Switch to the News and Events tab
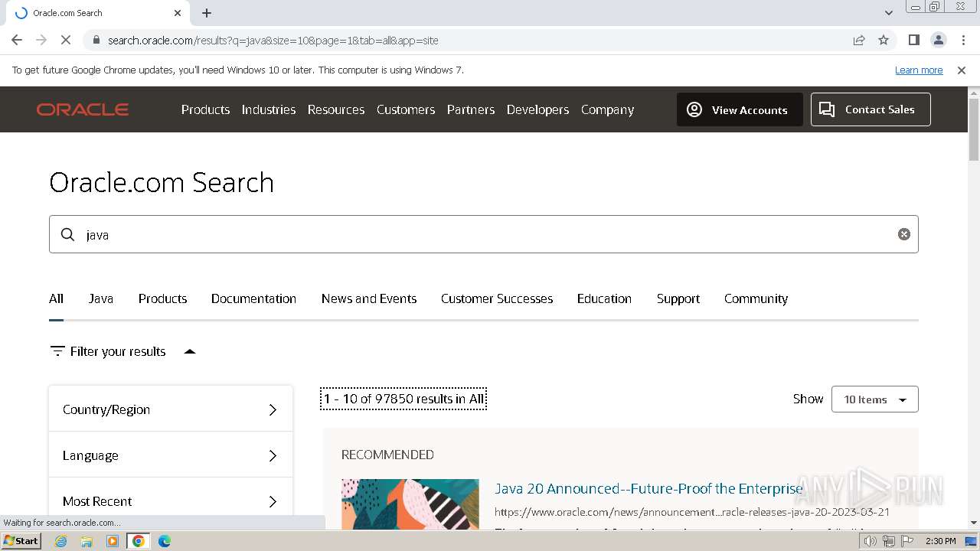Viewport: 980px width, 551px height. [369, 298]
